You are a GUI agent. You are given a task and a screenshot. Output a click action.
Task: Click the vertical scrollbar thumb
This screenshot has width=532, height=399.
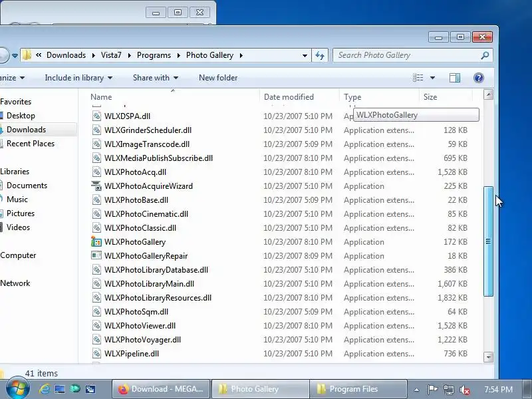click(x=488, y=241)
